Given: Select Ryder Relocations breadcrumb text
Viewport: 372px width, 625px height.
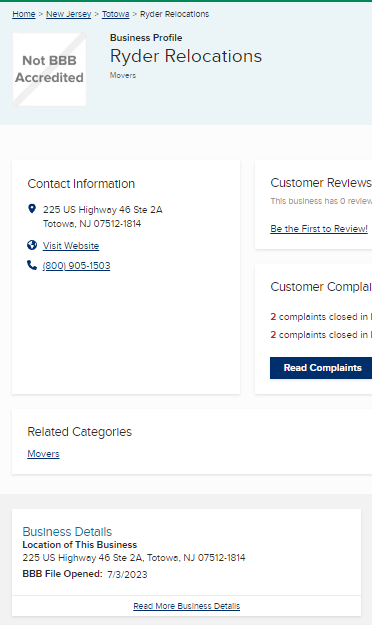Looking at the screenshot, I should (174, 14).
